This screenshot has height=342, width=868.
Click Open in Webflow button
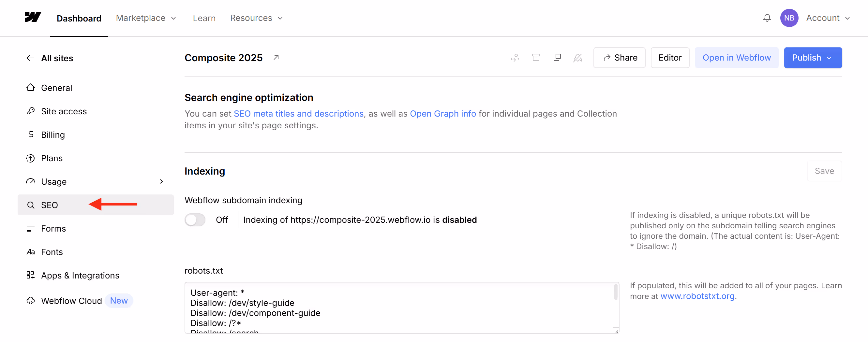[x=737, y=58]
